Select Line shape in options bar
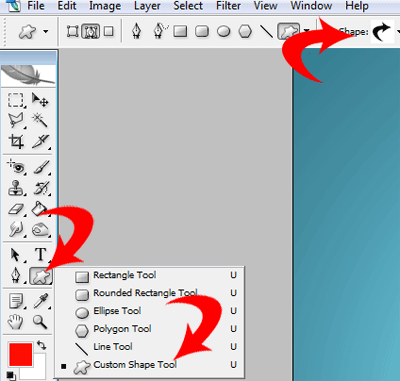 266,32
